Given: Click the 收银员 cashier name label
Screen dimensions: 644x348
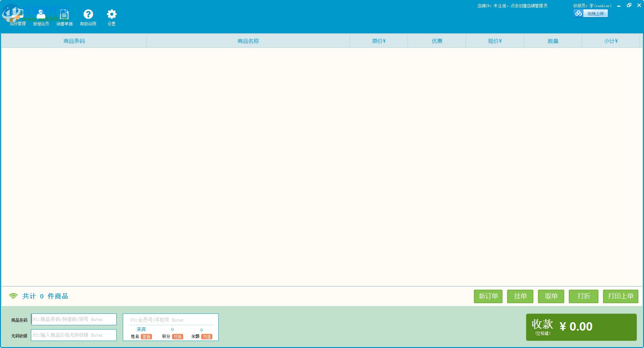Looking at the screenshot, I should click(592, 6).
